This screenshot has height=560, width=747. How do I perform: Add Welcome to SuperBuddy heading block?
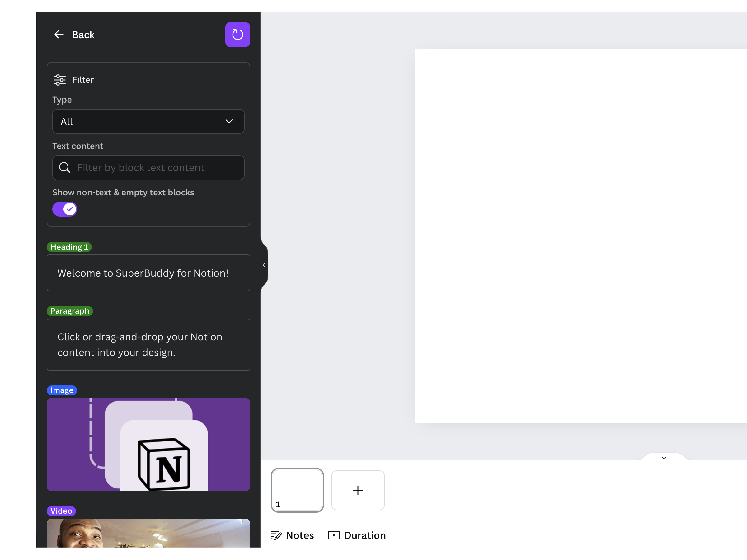[x=148, y=273]
